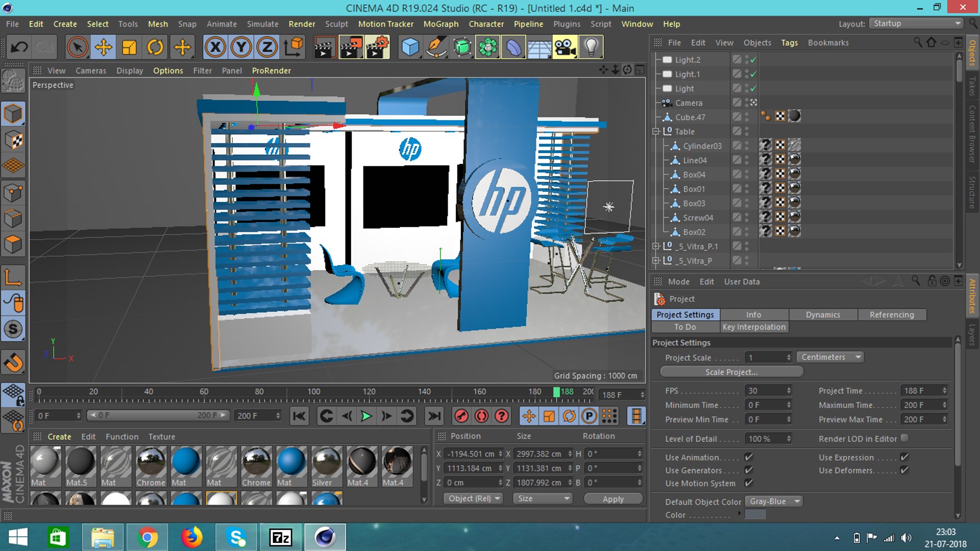Switch to the Referencing tab

click(892, 315)
